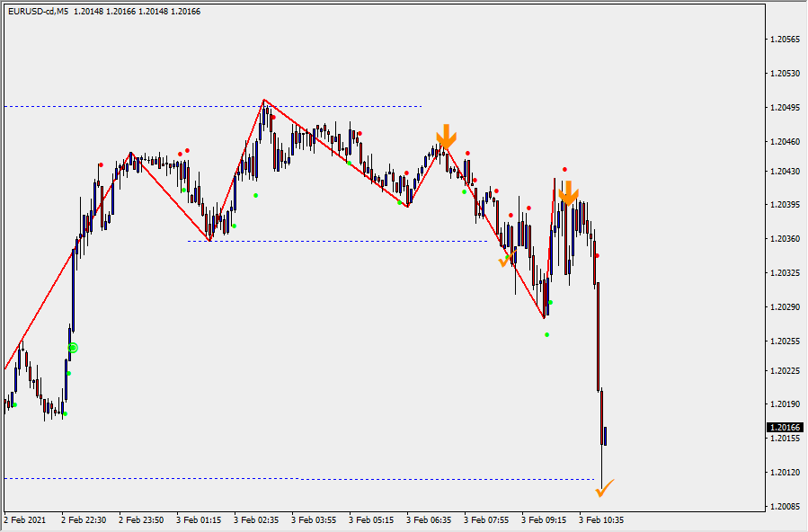Click the 3 Feb 10:35 time label

coord(601,519)
